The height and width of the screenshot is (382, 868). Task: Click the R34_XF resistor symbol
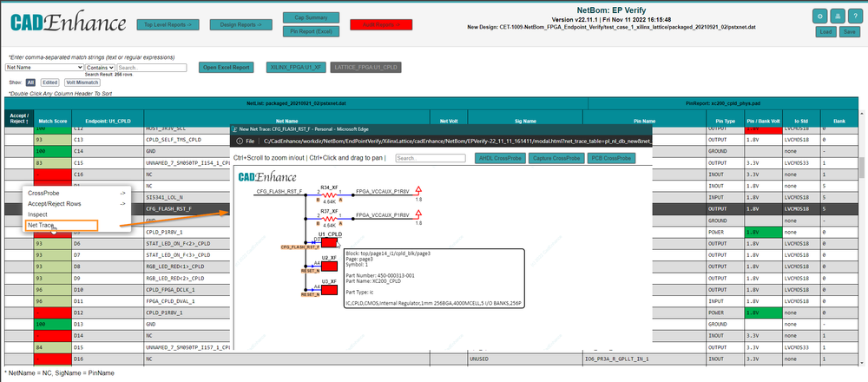[329, 195]
